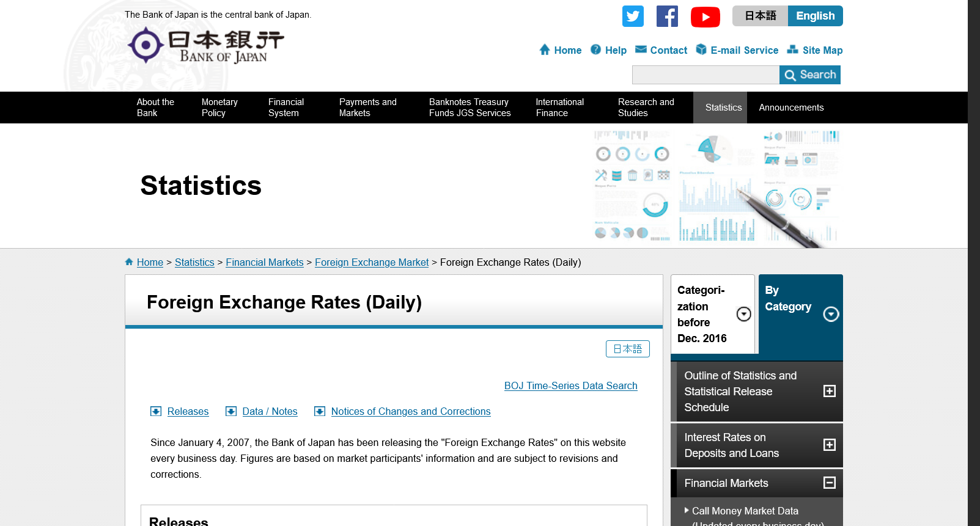
Task: Open the Facebook page icon
Action: (x=667, y=16)
